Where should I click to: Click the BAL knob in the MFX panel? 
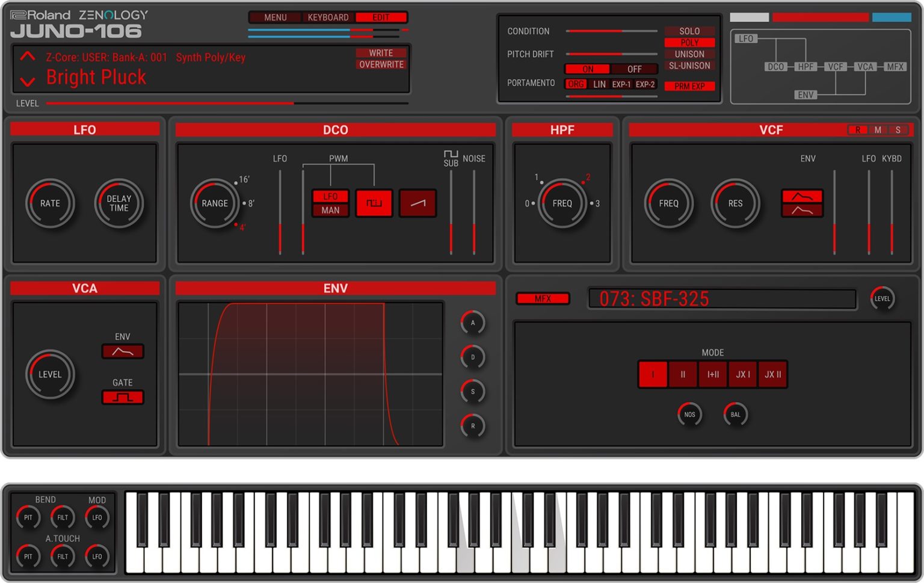tap(735, 415)
